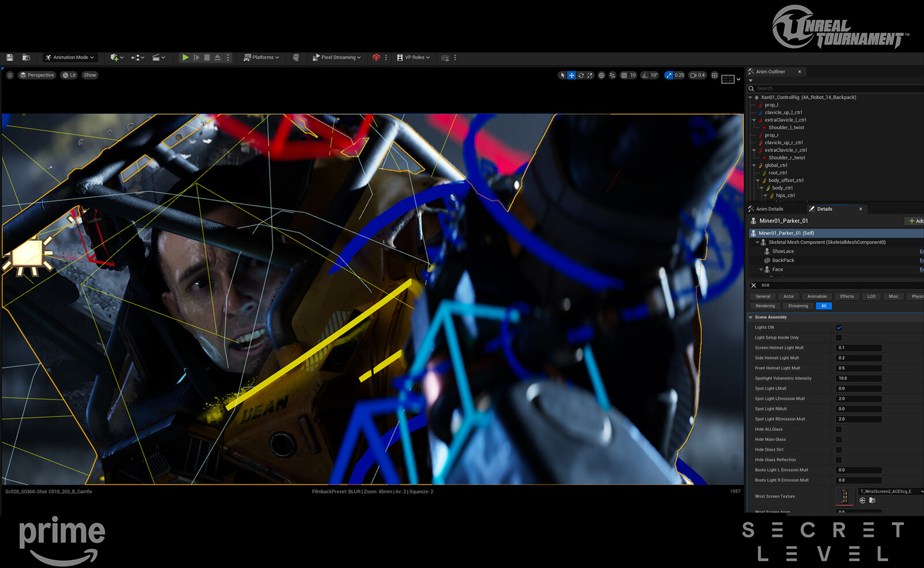
Task: Click the Lit view mode button
Action: coord(69,75)
